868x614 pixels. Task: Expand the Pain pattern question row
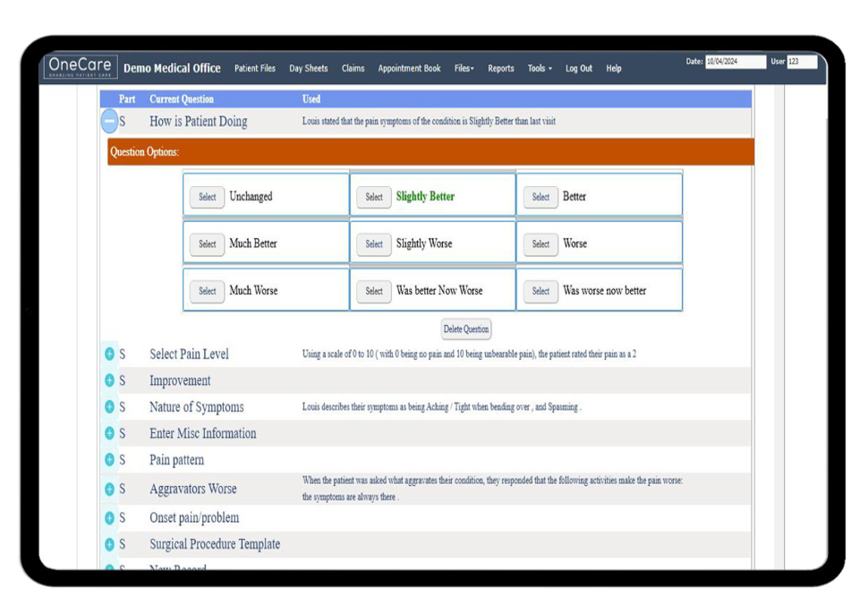[109, 459]
